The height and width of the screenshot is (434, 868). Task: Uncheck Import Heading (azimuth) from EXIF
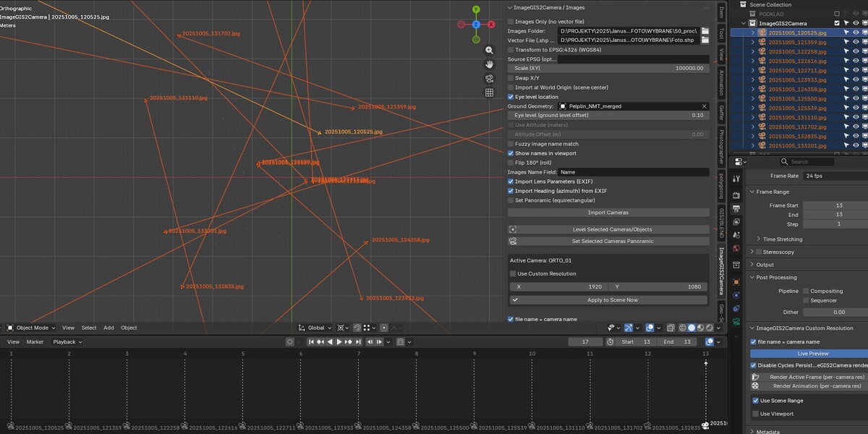[511, 191]
